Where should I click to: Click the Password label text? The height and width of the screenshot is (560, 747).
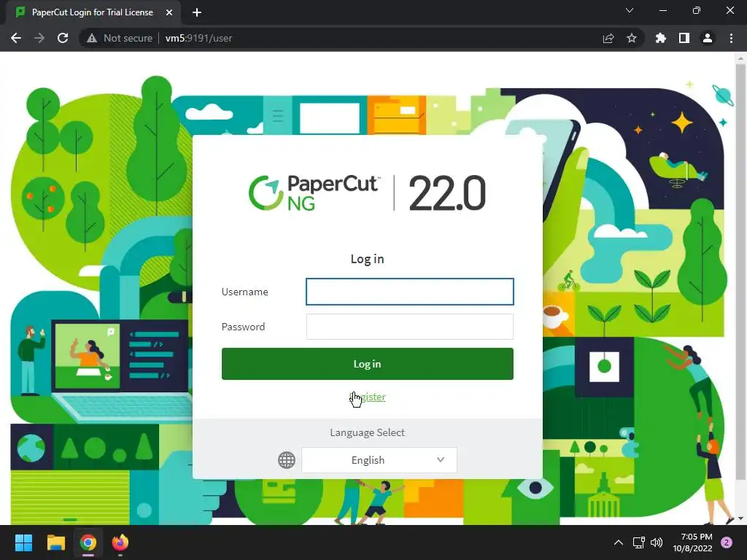243,327
